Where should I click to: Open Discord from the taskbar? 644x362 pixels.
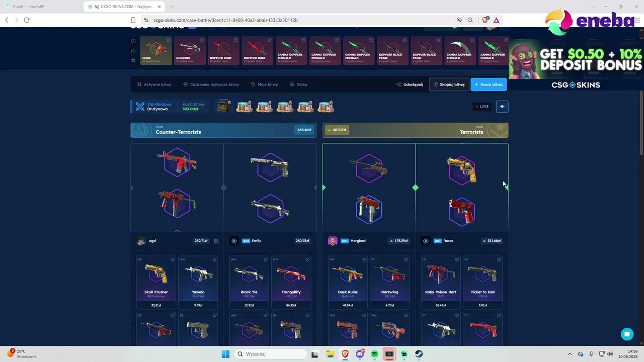point(360,354)
